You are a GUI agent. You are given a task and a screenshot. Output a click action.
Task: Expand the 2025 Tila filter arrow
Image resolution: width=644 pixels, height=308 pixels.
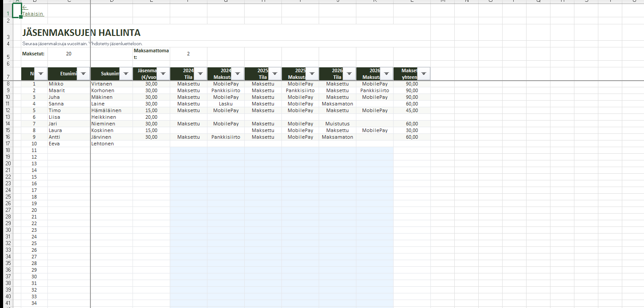[x=274, y=74]
